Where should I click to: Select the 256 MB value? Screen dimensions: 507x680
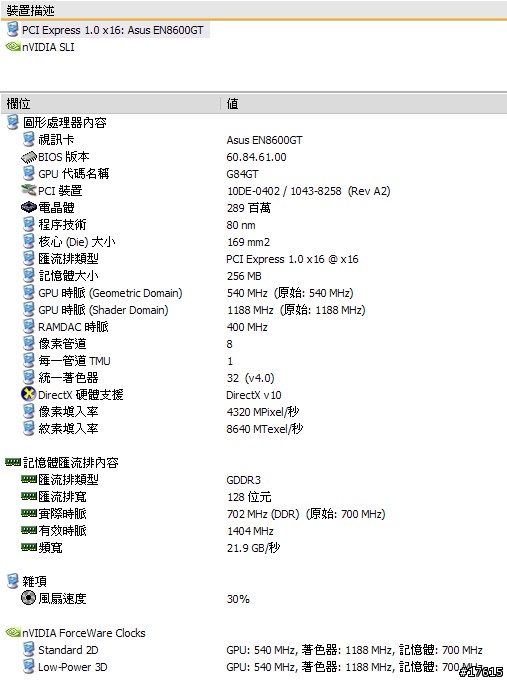pyautogui.click(x=244, y=276)
